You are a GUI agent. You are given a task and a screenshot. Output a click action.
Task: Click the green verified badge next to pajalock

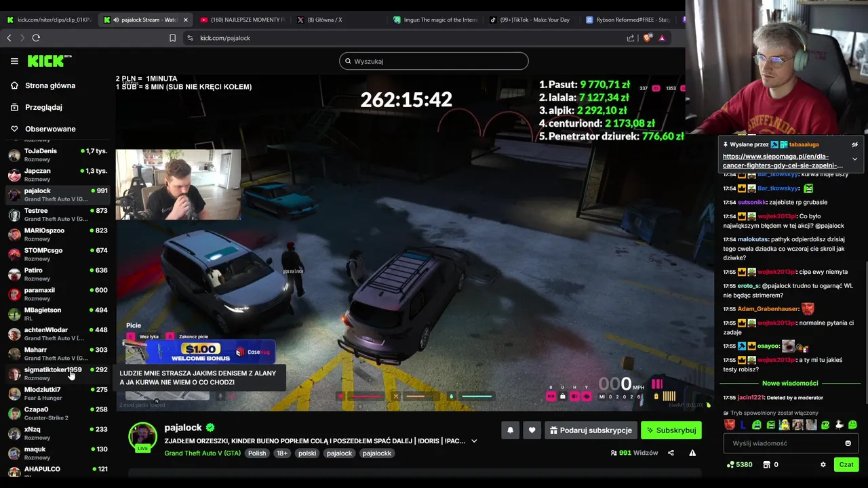pos(210,428)
